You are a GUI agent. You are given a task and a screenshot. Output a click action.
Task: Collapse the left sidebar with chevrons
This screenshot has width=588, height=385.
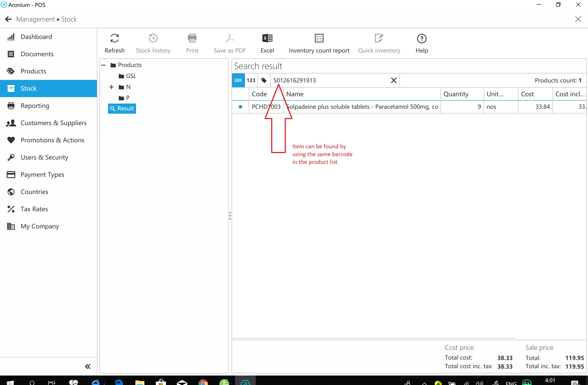(87, 366)
